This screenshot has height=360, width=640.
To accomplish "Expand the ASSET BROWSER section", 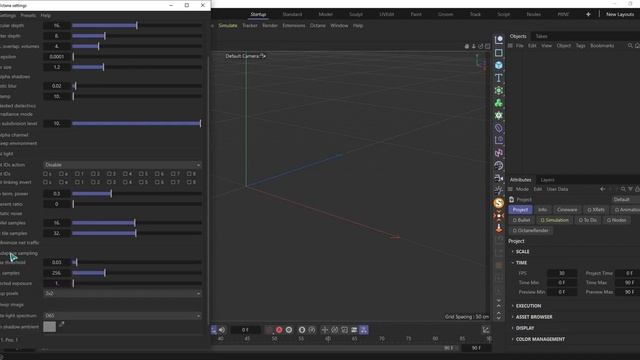I will click(x=533, y=317).
